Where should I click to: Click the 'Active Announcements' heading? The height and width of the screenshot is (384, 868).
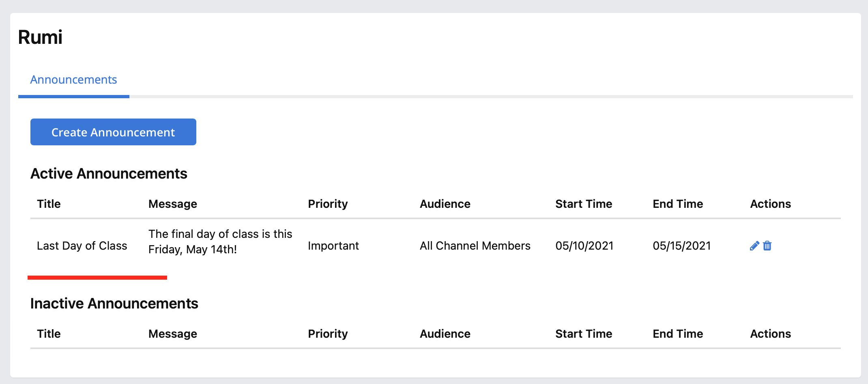(x=109, y=174)
